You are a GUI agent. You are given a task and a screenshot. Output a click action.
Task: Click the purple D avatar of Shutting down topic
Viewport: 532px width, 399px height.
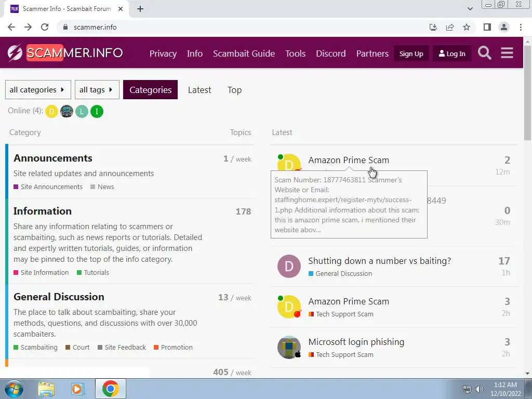tap(289, 267)
